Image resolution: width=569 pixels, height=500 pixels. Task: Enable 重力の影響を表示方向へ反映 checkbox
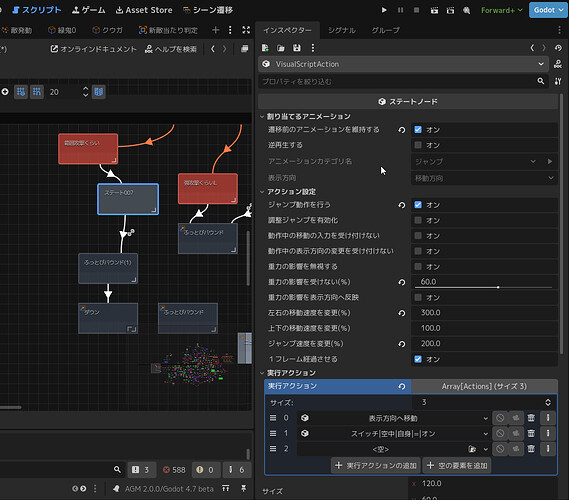tap(418, 298)
